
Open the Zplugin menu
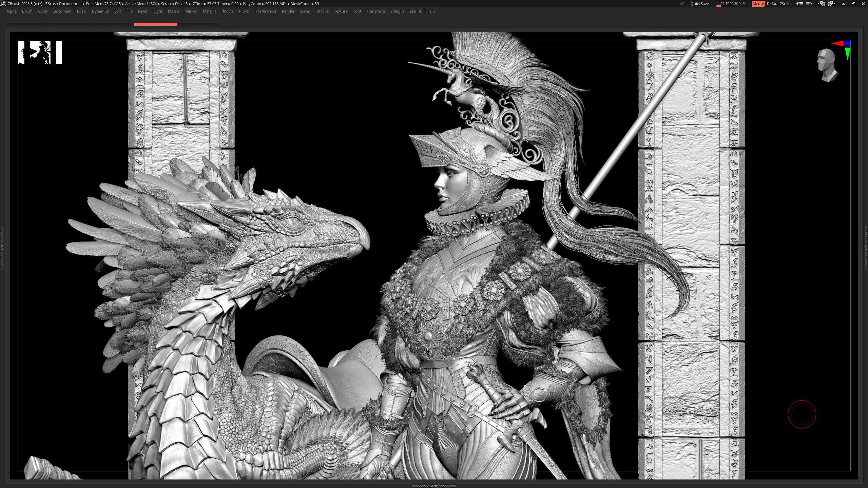(x=397, y=11)
